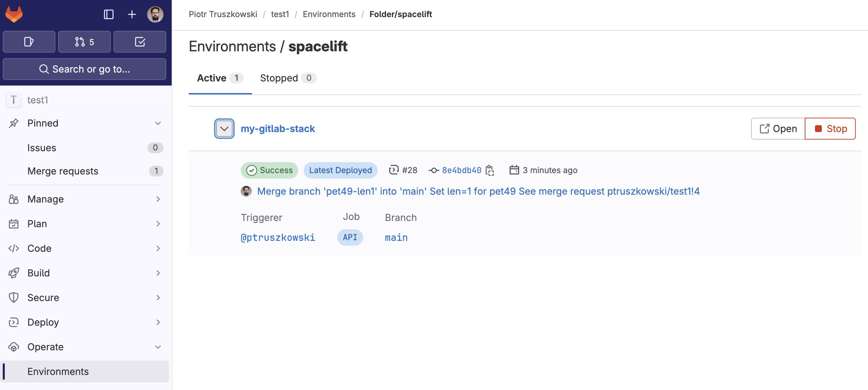Open your to-do list icon

[x=140, y=41]
